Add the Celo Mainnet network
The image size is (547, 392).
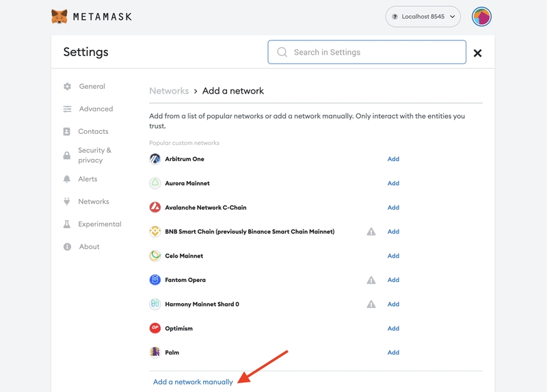(x=393, y=256)
